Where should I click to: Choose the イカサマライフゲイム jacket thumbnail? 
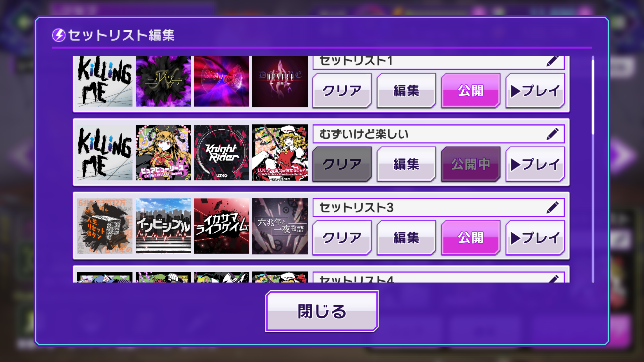pyautogui.click(x=222, y=226)
